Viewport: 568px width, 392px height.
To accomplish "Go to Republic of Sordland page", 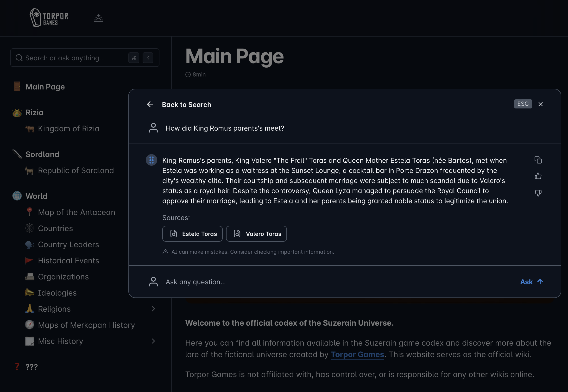I will pos(76,171).
